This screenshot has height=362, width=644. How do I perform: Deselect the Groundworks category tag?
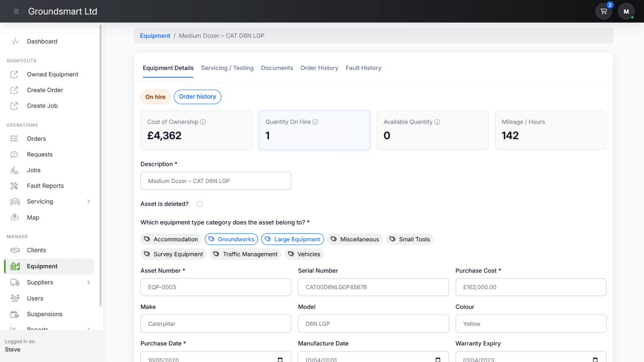(x=231, y=239)
